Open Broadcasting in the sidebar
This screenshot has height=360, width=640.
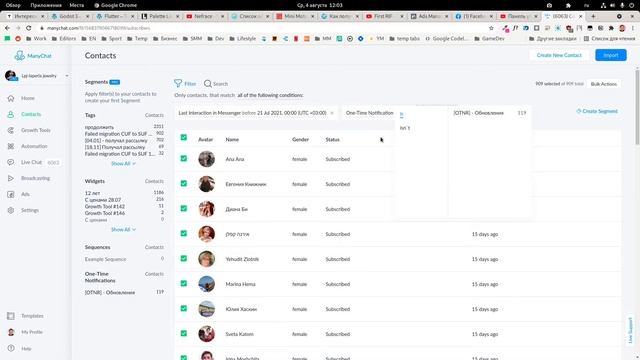point(35,178)
